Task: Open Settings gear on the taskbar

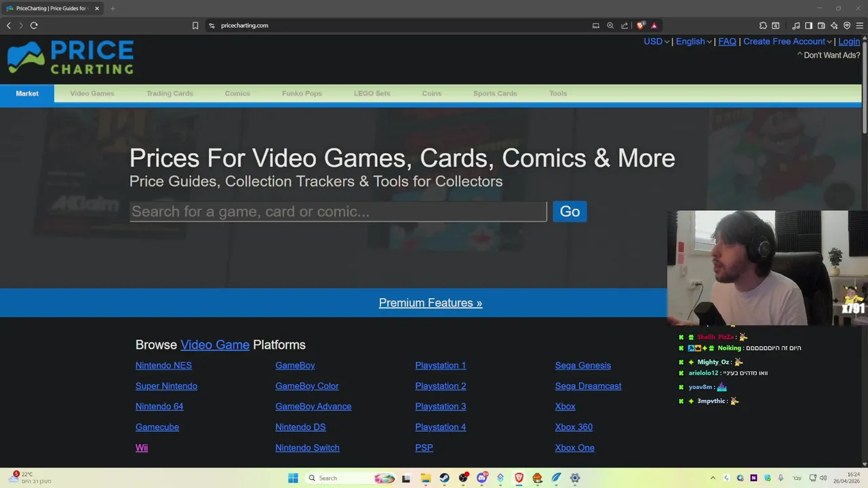Action: pyautogui.click(x=575, y=478)
